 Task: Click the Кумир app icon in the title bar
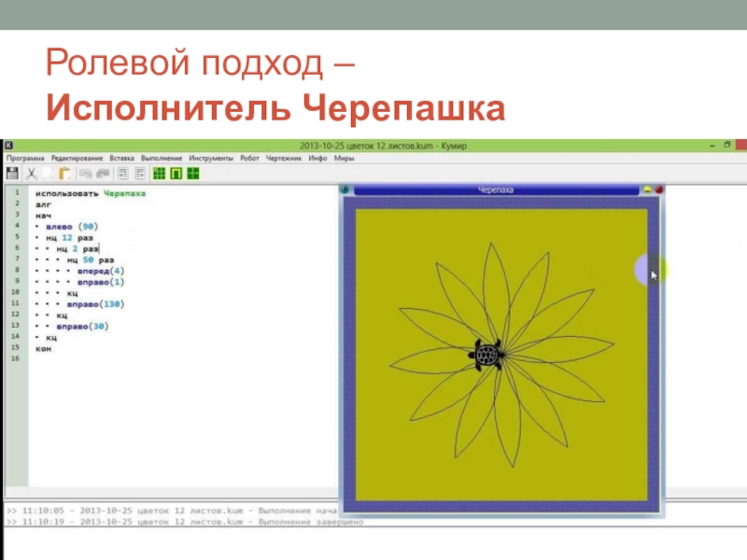pos(8,146)
